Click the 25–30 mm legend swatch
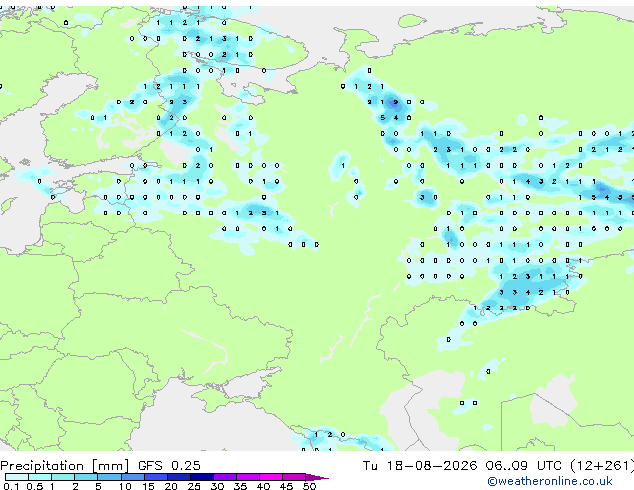The width and height of the screenshot is (634, 490). 202,477
